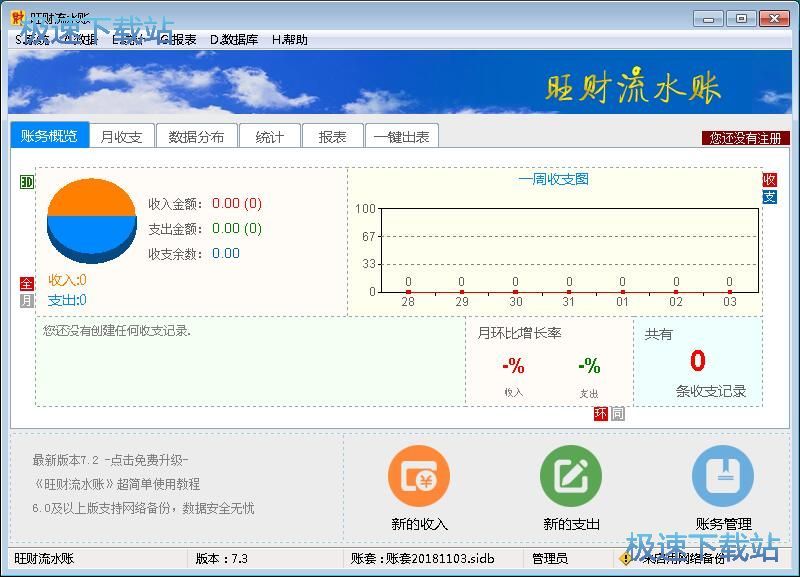Click the 您还没有注册 registration notice
Image resolution: width=800 pixels, height=577 pixels.
745,138
